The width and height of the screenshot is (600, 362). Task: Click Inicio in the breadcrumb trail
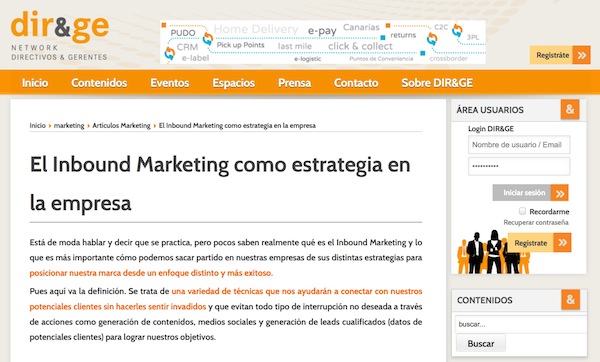coord(38,126)
